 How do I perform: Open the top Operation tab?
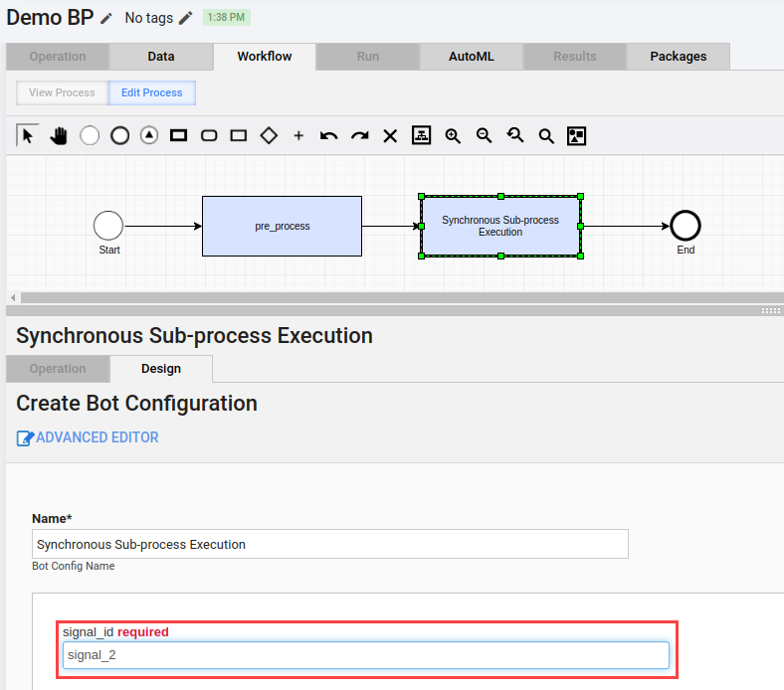[58, 57]
